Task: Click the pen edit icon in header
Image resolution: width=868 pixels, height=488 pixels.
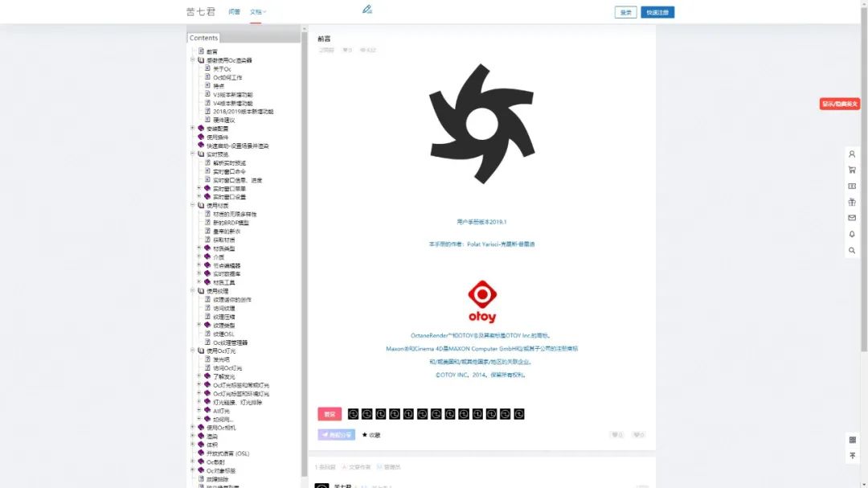Action: tap(367, 10)
